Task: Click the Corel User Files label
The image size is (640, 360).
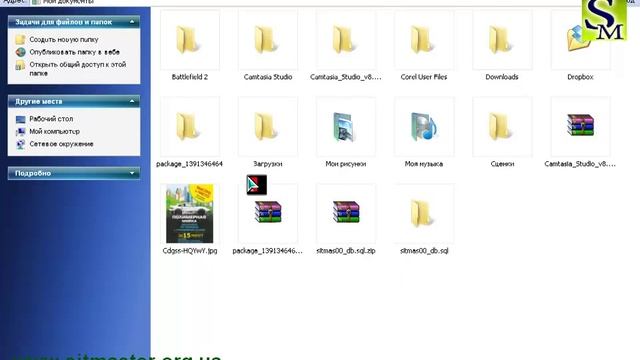Action: (424, 77)
